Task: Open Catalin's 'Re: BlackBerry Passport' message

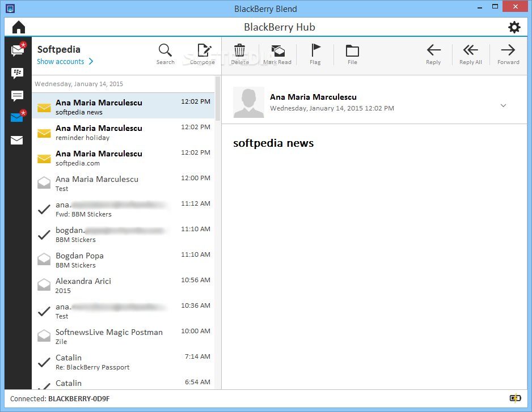Action: (124, 361)
